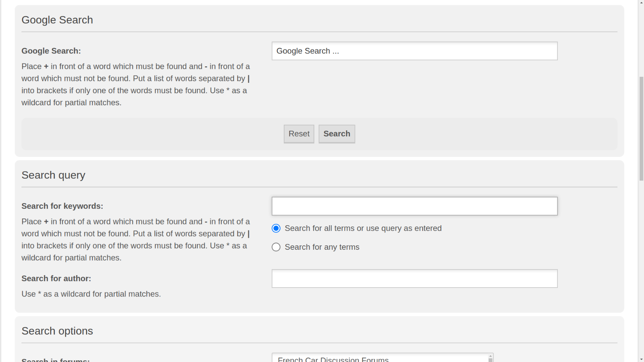Click the 'Google Search' section heading
Image resolution: width=644 pixels, height=362 pixels.
[x=57, y=20]
